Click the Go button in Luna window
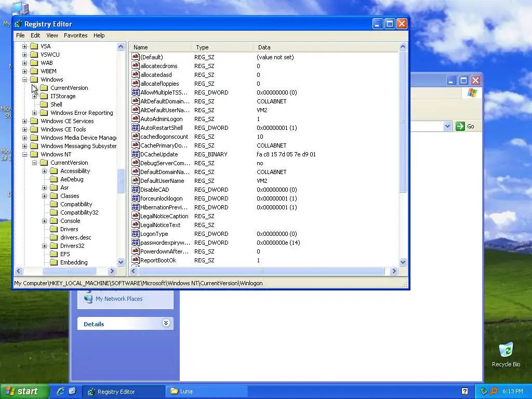Image resolution: width=532 pixels, height=399 pixels. coord(465,126)
